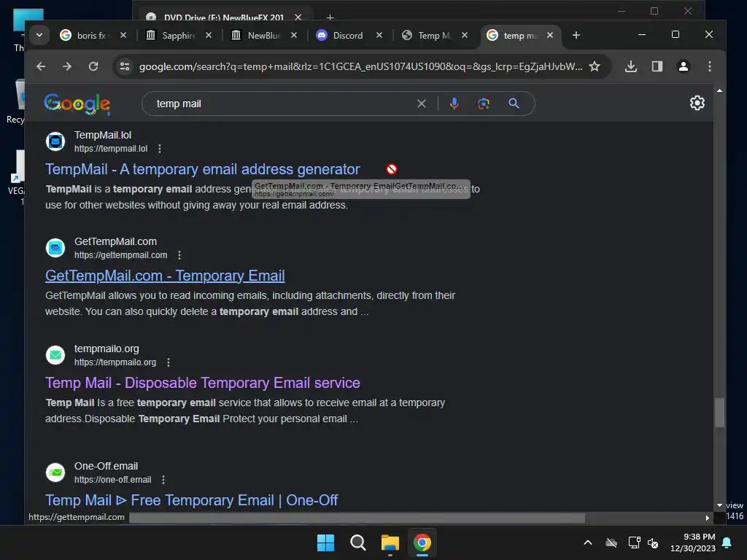Open TempMail temporary email address generator link

coord(203,169)
